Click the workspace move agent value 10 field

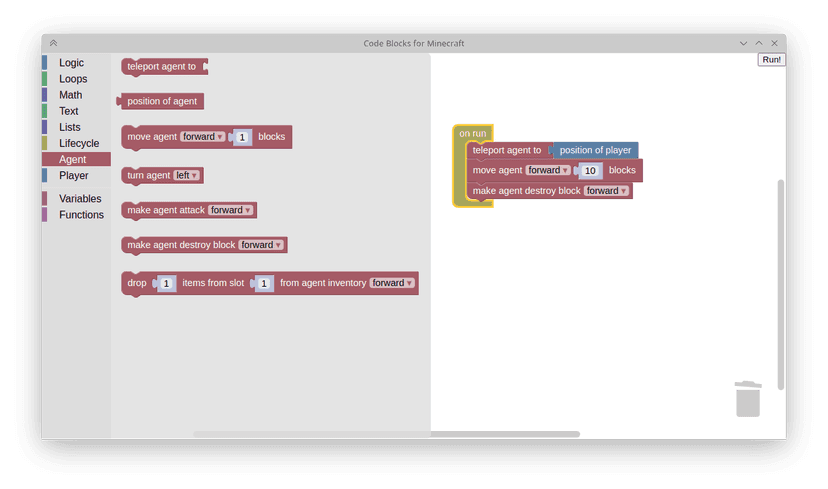click(x=590, y=170)
